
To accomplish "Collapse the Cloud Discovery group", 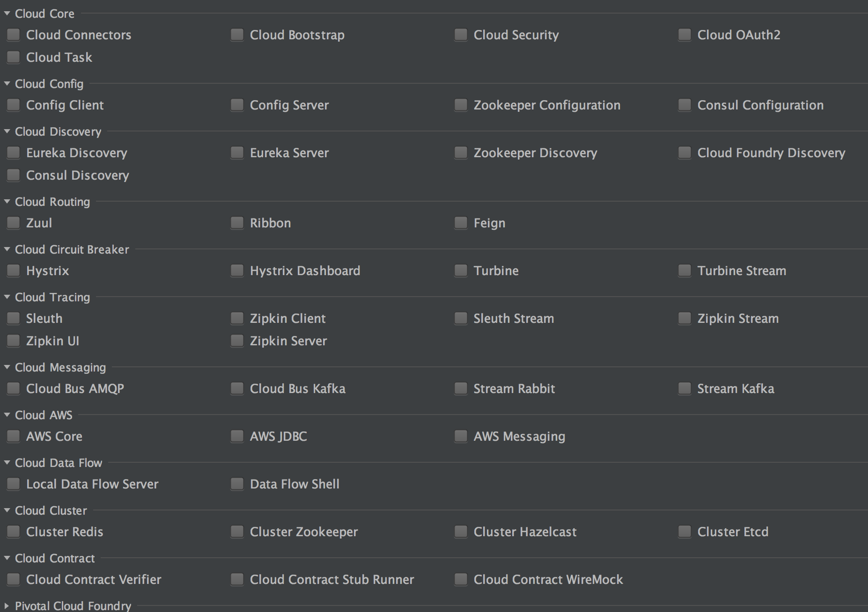I will (7, 131).
